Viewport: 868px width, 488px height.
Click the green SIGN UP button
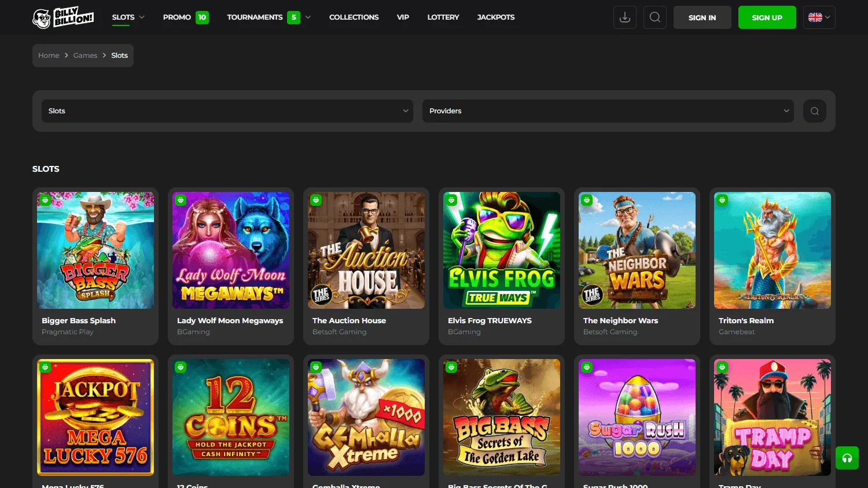(767, 17)
